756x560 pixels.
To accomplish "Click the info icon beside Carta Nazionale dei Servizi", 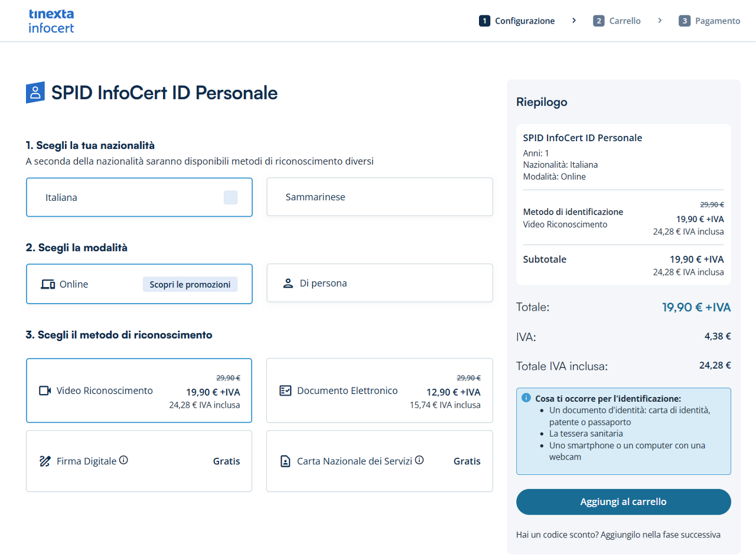I will point(419,460).
